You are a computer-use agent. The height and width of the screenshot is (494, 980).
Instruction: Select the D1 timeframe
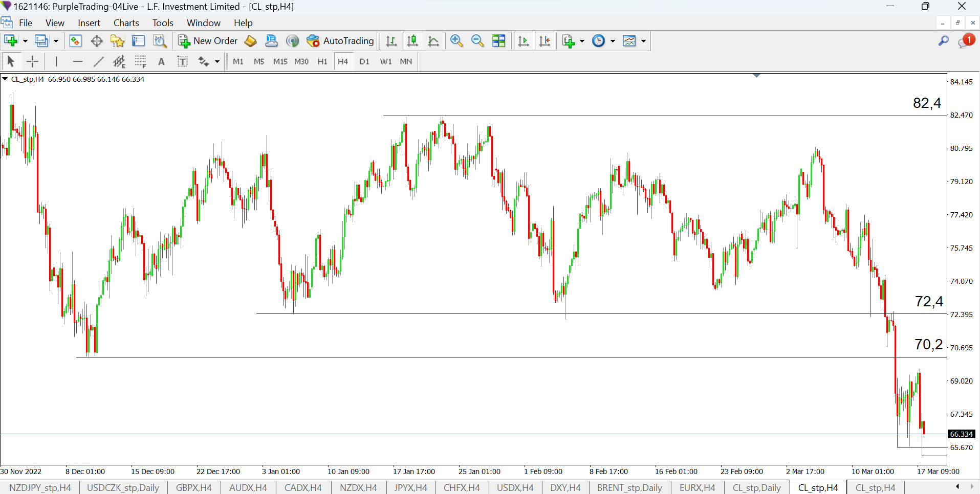point(364,62)
